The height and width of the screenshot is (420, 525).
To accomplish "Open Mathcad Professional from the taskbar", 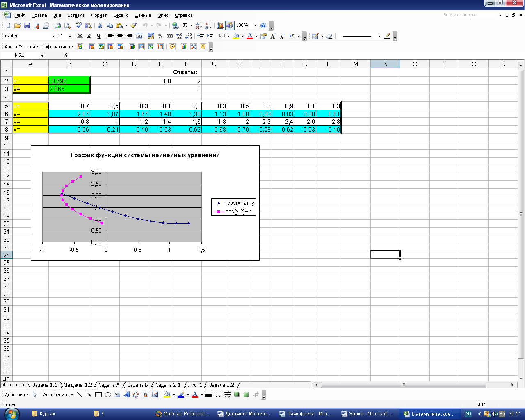I will [183, 413].
